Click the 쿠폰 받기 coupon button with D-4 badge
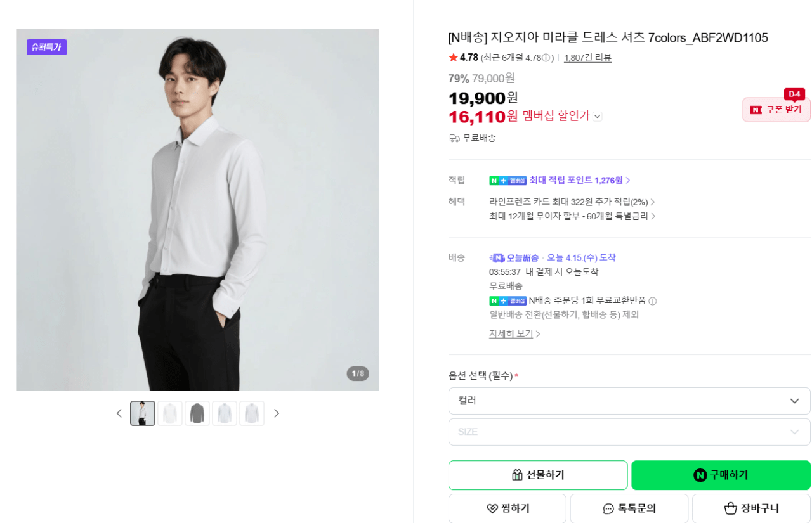The image size is (812, 523). (776, 109)
